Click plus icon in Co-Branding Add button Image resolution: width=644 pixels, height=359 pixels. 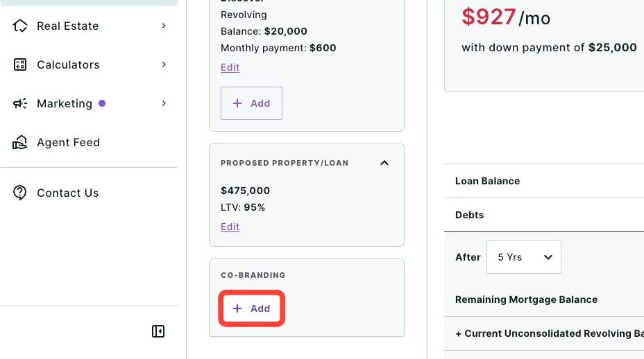[x=237, y=308]
